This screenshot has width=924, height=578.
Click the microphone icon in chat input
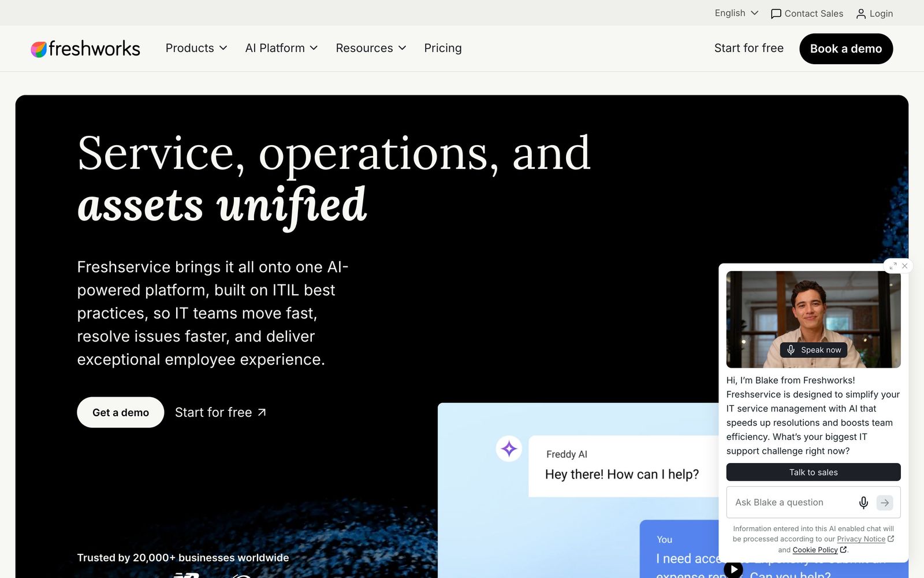863,502
